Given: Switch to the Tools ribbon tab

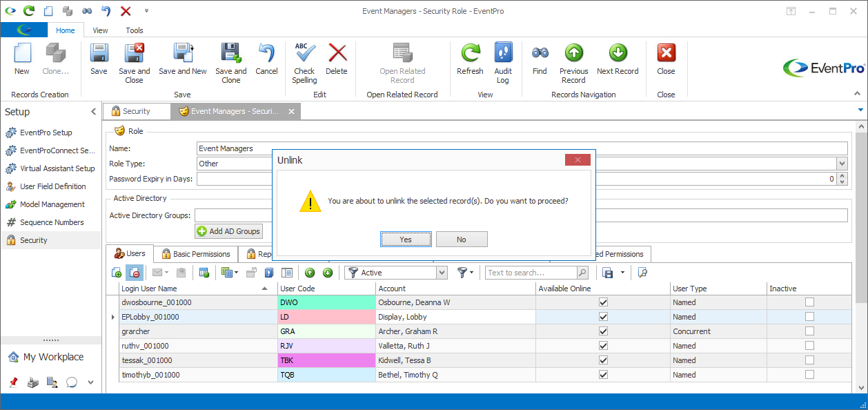Looking at the screenshot, I should [135, 30].
